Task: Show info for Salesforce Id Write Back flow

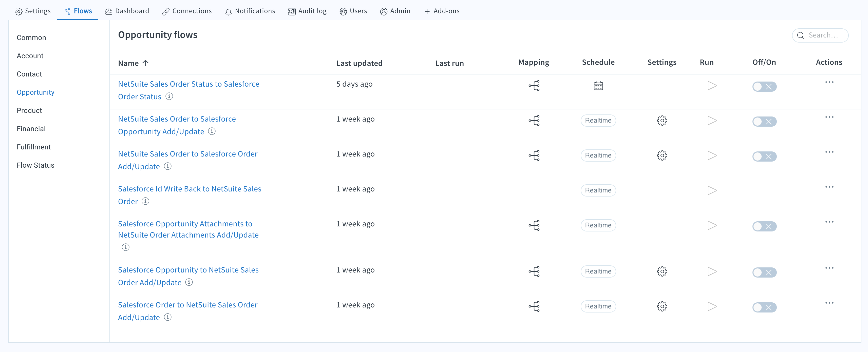Action: point(145,201)
